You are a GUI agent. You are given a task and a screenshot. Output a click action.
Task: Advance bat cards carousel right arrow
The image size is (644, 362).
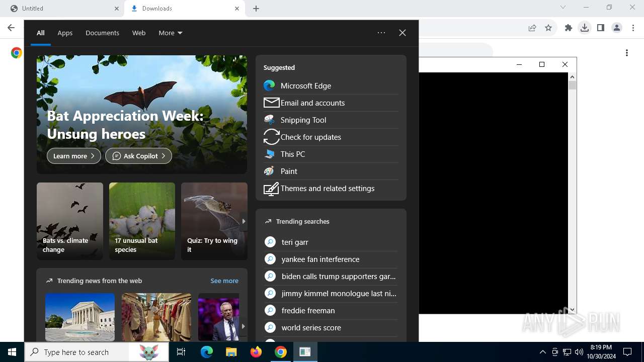pyautogui.click(x=244, y=221)
